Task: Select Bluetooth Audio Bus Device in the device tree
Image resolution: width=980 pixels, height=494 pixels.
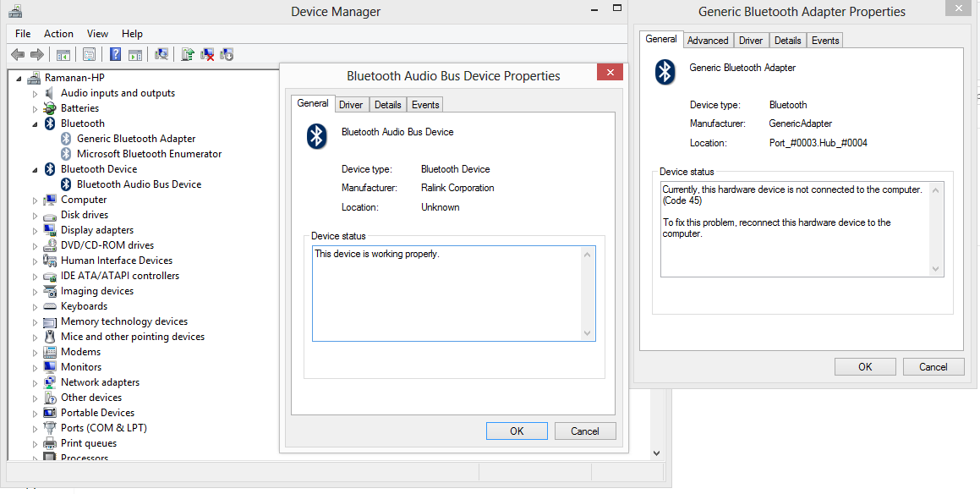Action: pyautogui.click(x=139, y=184)
